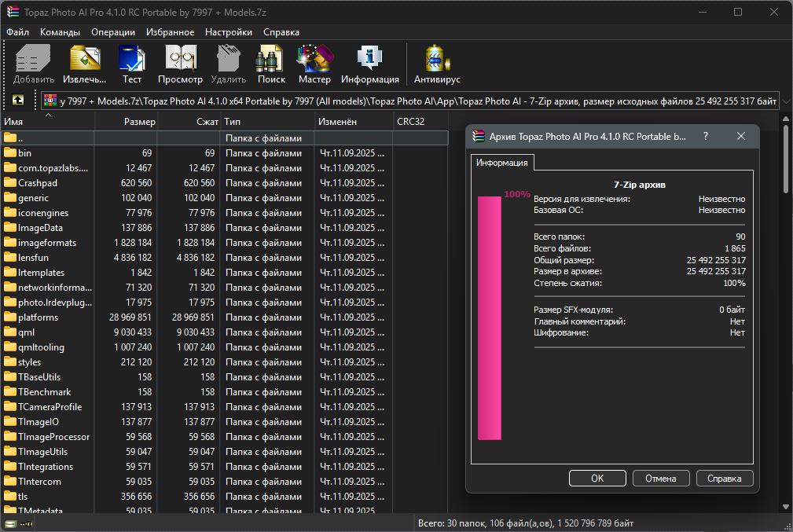
Task: Select the TCameraProfile folder row
Action: (x=224, y=406)
